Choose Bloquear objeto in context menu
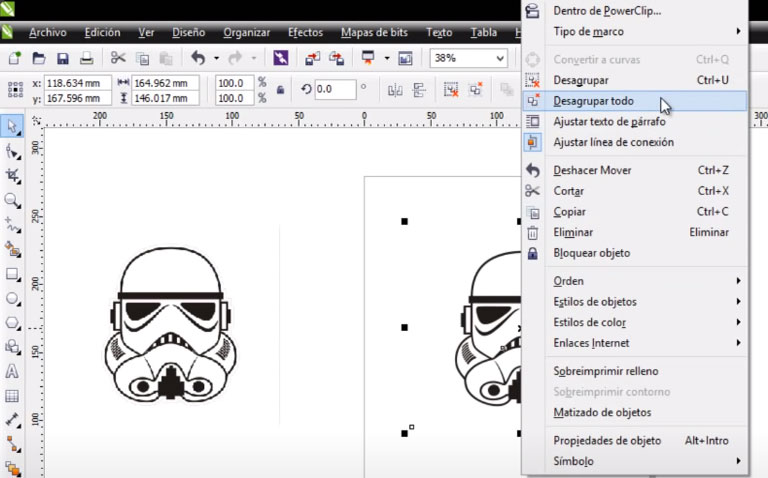The height and width of the screenshot is (478, 768). click(635, 253)
